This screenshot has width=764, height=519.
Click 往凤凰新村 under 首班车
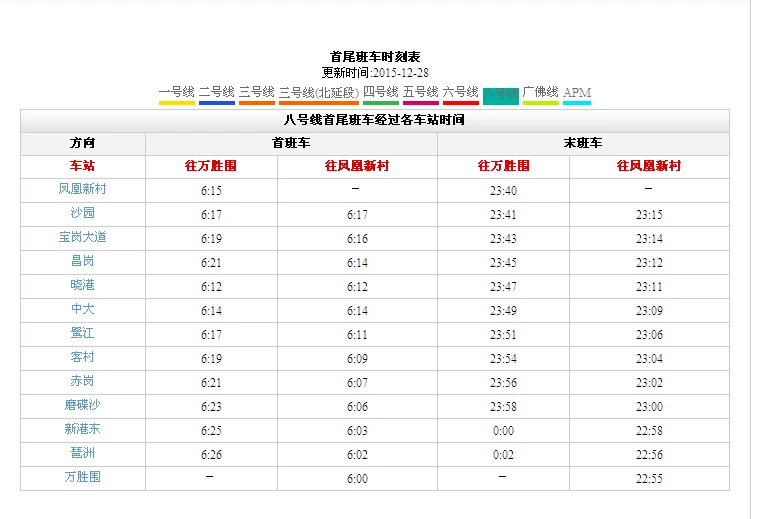point(357,166)
